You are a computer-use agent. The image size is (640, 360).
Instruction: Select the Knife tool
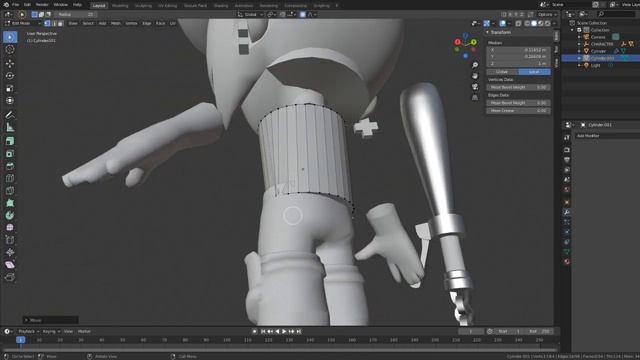pos(10,191)
